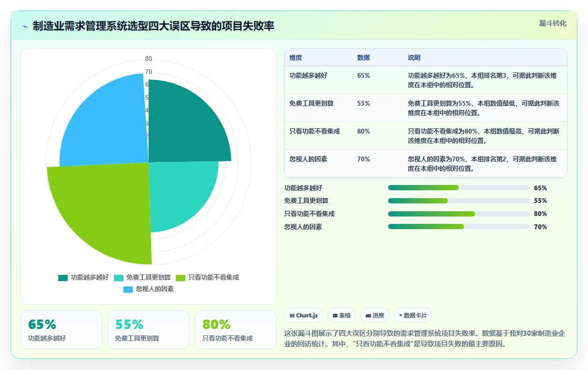The image size is (588, 370).
Task: Click the 免费工具更划算 progress bar
Action: coord(459,201)
